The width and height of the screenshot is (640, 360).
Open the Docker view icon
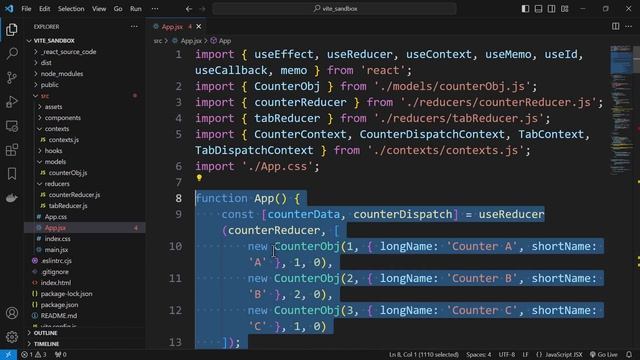12,198
